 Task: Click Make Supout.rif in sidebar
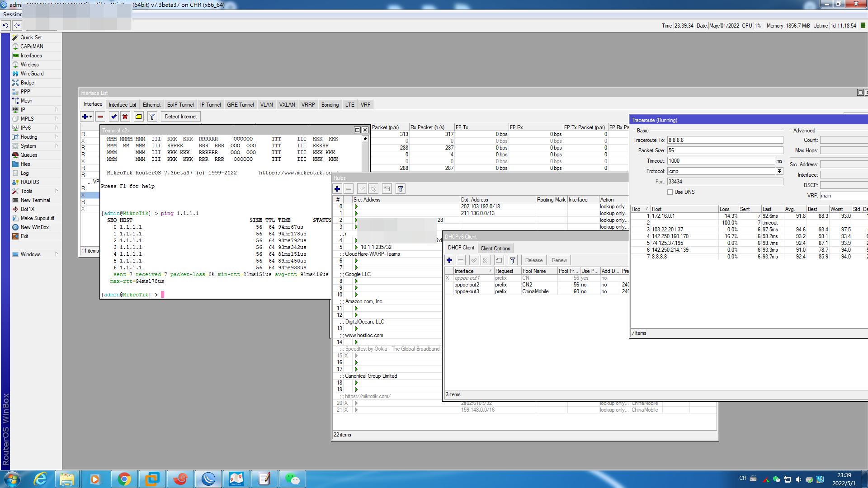37,218
